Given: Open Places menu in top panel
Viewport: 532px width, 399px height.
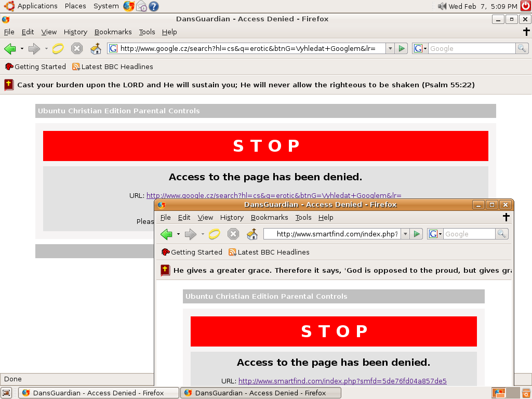Looking at the screenshot, I should coord(75,6).
